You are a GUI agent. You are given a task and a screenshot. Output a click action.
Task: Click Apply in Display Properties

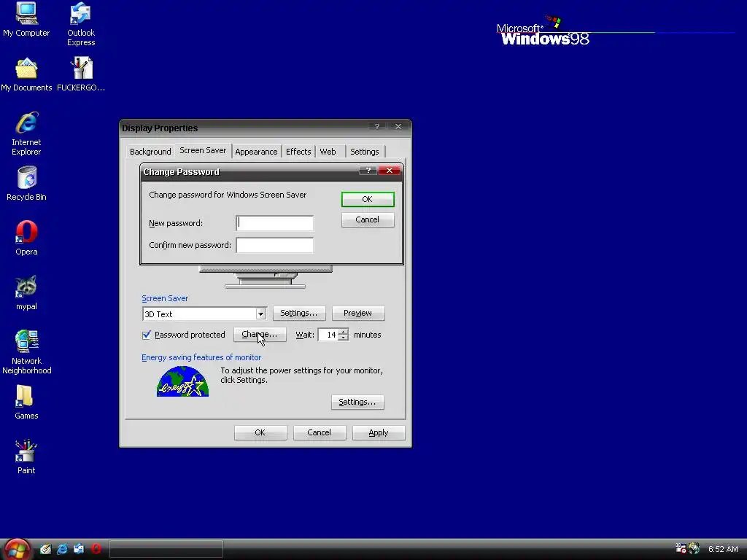point(379,432)
